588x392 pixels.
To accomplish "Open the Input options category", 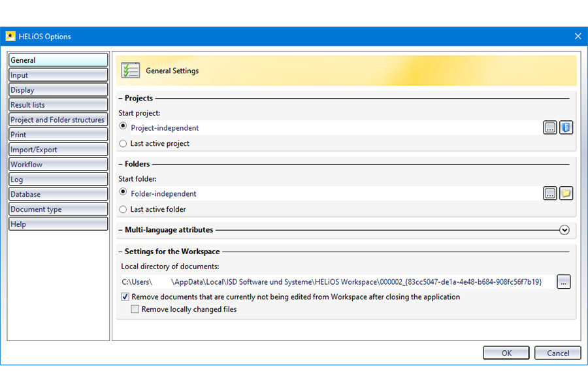I will [x=58, y=75].
